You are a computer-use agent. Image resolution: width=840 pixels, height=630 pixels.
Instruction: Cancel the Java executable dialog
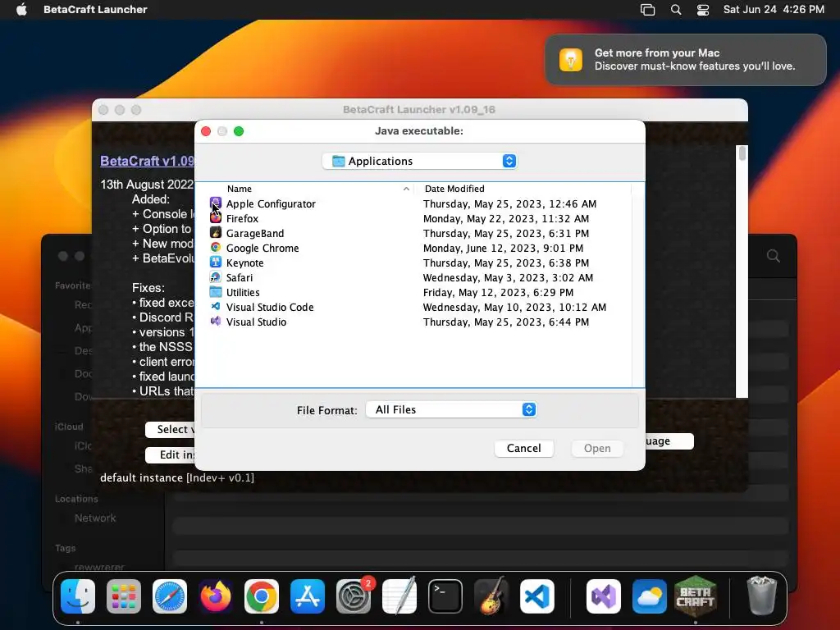click(524, 449)
